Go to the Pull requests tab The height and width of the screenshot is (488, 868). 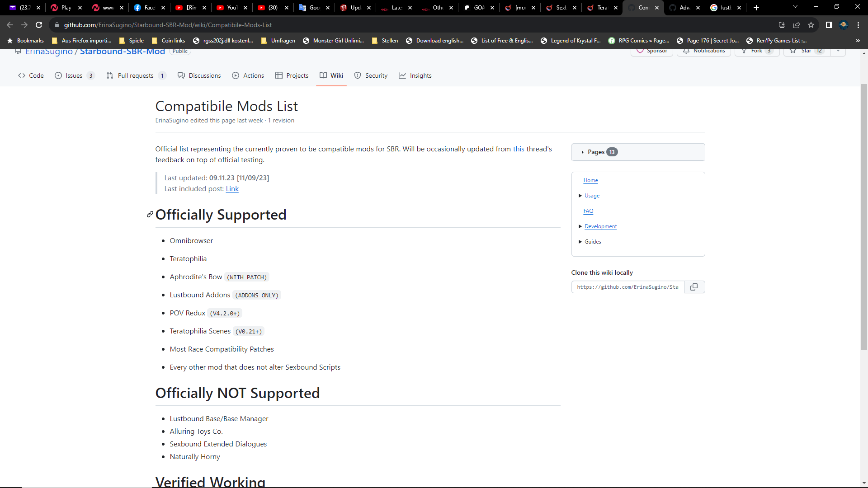point(135,75)
